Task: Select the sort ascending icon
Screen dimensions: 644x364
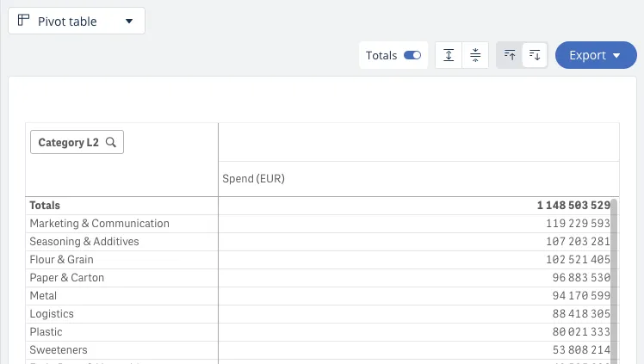Action: coord(510,55)
